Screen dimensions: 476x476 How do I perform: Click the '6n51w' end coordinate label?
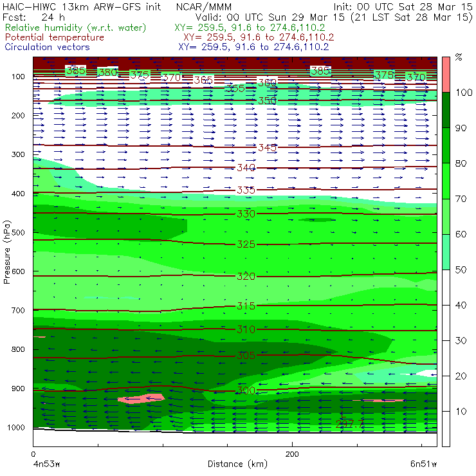[423, 464]
